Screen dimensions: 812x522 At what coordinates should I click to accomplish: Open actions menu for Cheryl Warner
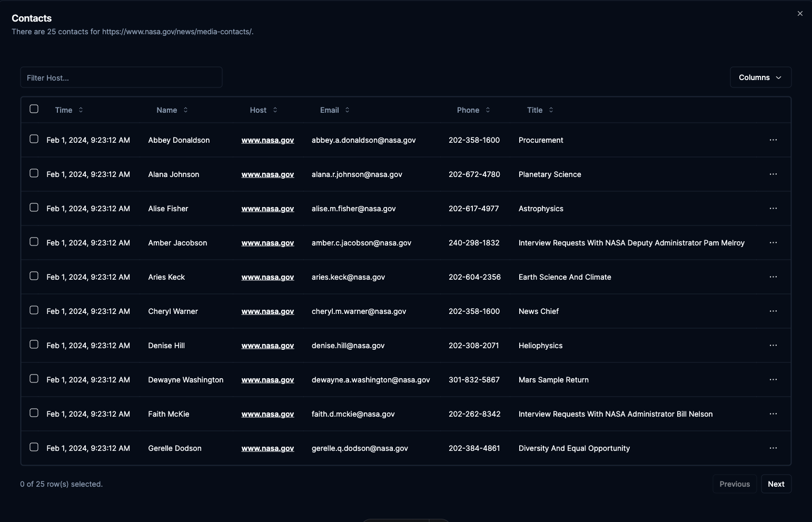click(x=773, y=311)
